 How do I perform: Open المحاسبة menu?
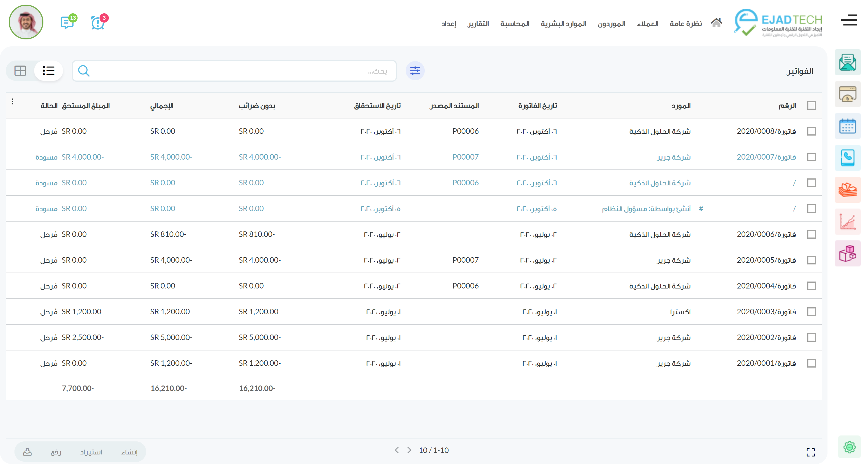tap(514, 24)
